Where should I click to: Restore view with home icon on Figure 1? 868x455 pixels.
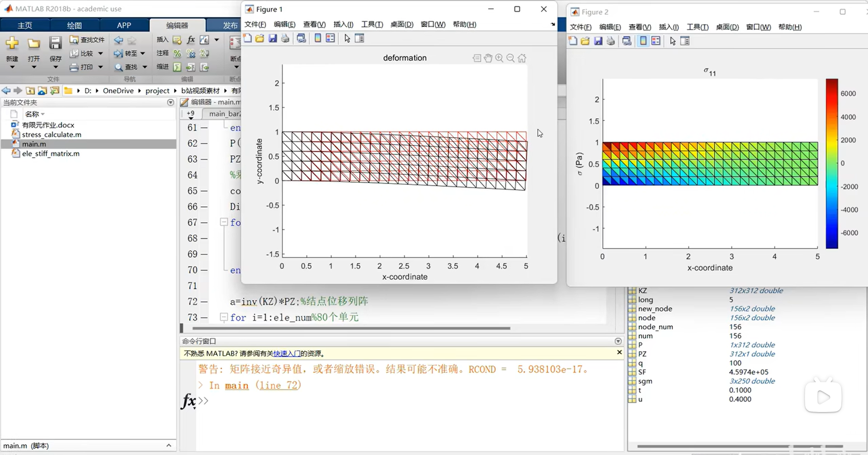pyautogui.click(x=522, y=58)
